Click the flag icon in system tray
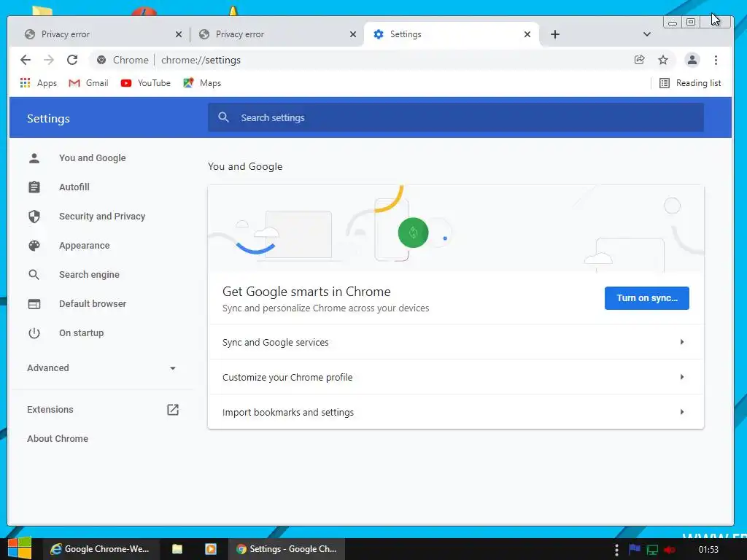This screenshot has height=560, width=747. point(634,550)
